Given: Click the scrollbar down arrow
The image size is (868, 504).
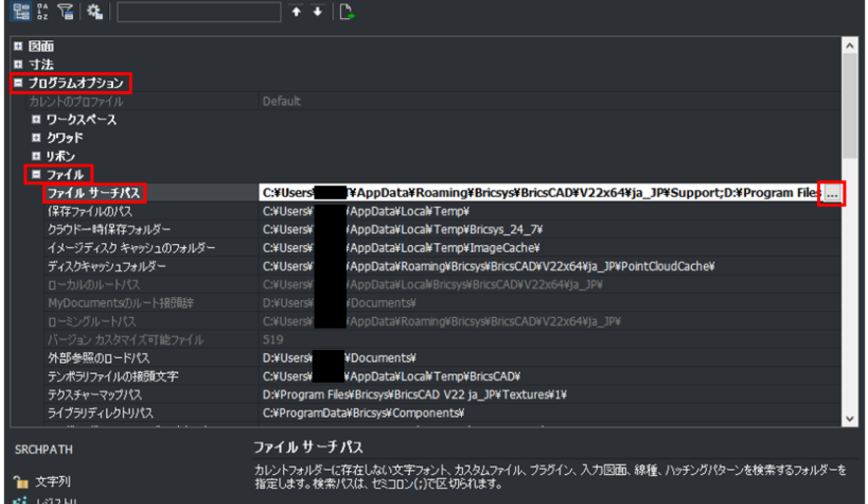Looking at the screenshot, I should 850,419.
